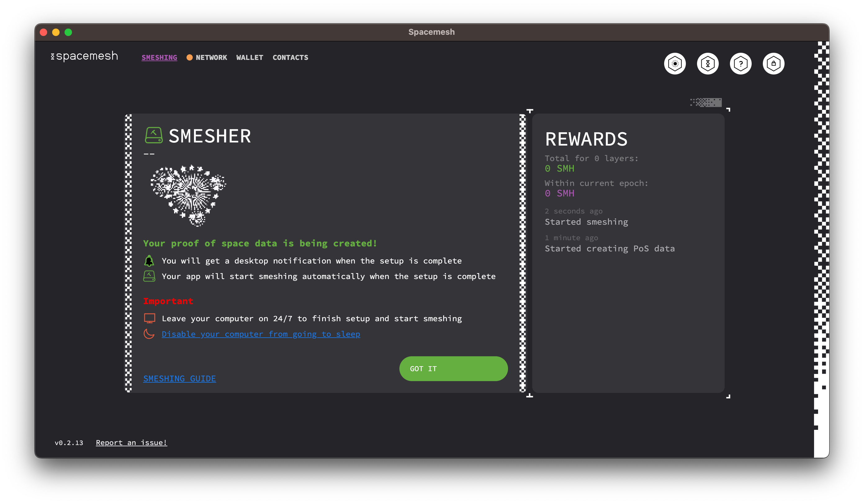This screenshot has width=864, height=504.
Task: Click the spacemesh logo at top left
Action: pos(84,56)
